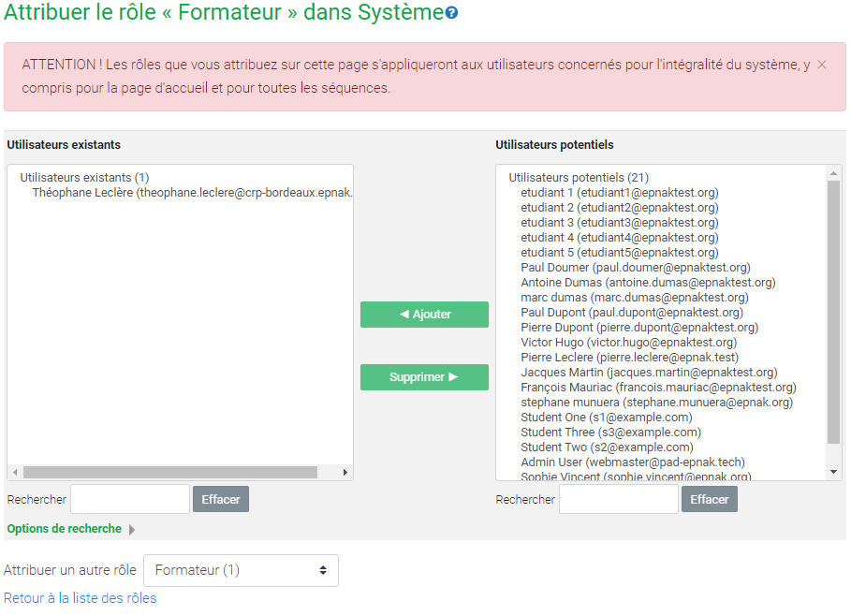Select etudiant 1 in potential users list
Image resolution: width=851 pixels, height=616 pixels.
pyautogui.click(x=619, y=193)
